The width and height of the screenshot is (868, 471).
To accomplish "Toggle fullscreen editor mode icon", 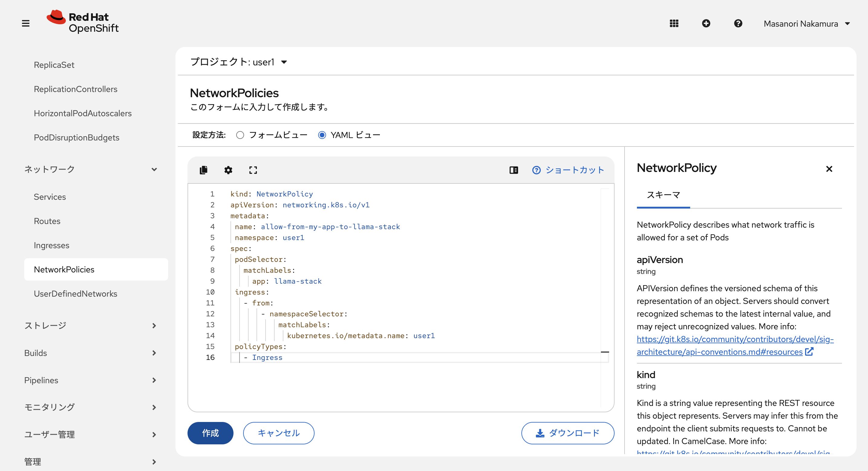I will (x=253, y=170).
